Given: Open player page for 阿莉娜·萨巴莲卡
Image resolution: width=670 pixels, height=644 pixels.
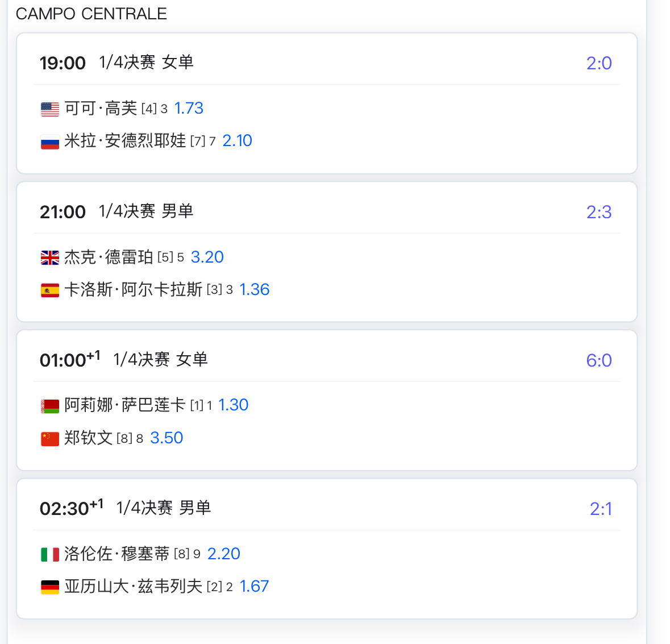Looking at the screenshot, I should 125,405.
